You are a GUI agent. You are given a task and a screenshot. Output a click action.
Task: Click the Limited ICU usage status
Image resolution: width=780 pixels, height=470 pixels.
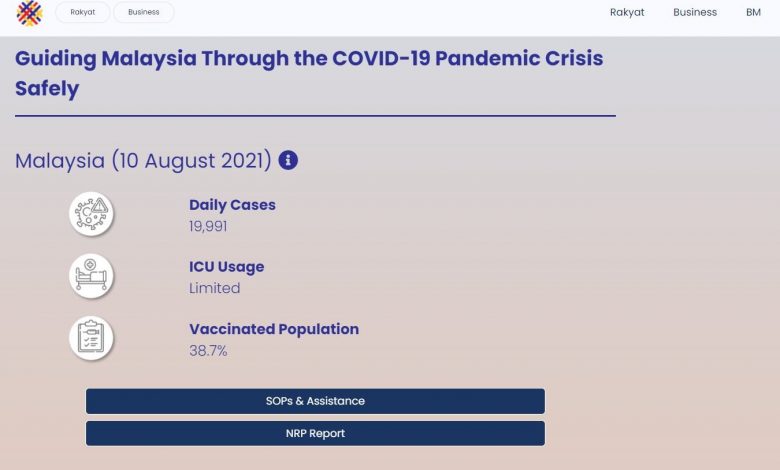(214, 288)
